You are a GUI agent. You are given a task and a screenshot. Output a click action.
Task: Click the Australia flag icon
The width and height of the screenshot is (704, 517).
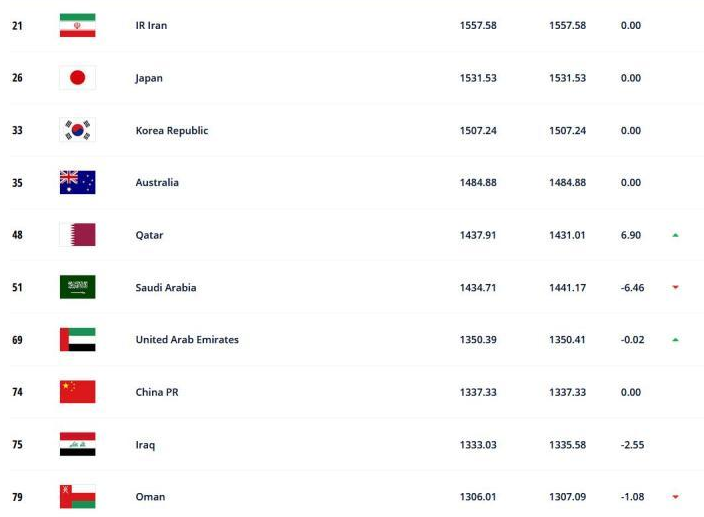click(77, 182)
